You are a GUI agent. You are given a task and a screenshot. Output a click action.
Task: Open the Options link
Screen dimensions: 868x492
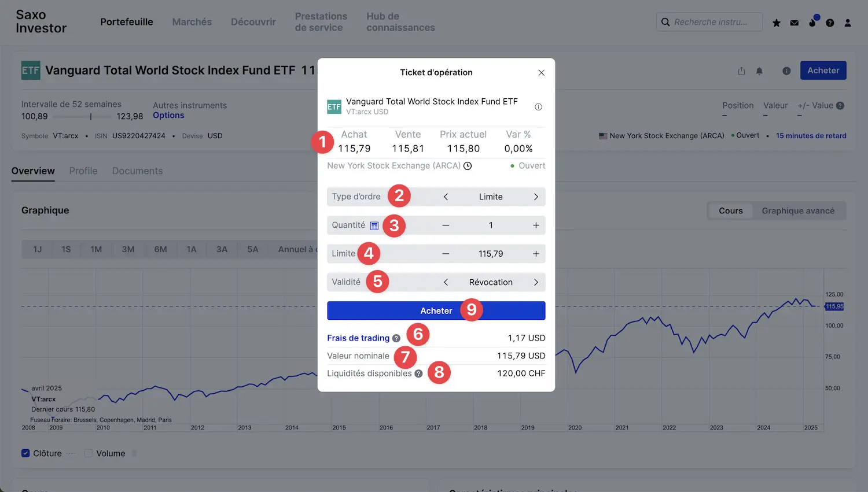[x=168, y=116]
